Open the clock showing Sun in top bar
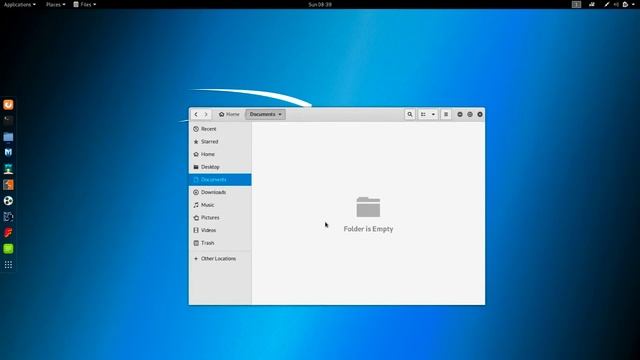The image size is (640, 360). pyautogui.click(x=320, y=4)
